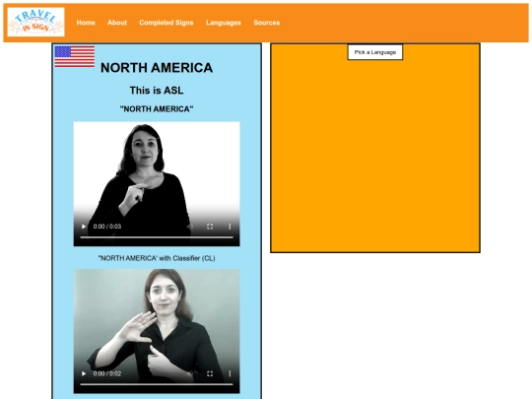The image size is (532, 399).
Task: Play the Classifier (CL) video
Action: tap(84, 373)
